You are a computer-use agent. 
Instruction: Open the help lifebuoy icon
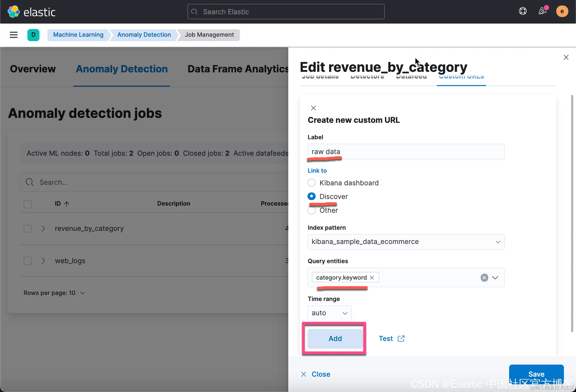tap(523, 11)
